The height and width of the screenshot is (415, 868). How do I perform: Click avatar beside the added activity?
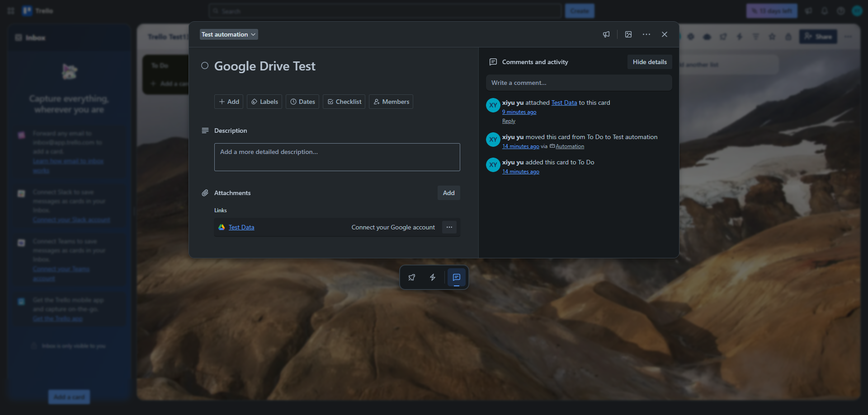pos(493,165)
